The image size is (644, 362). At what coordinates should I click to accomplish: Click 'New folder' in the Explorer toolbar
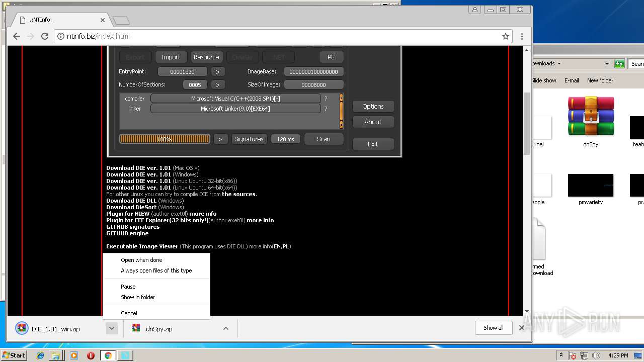tap(600, 80)
